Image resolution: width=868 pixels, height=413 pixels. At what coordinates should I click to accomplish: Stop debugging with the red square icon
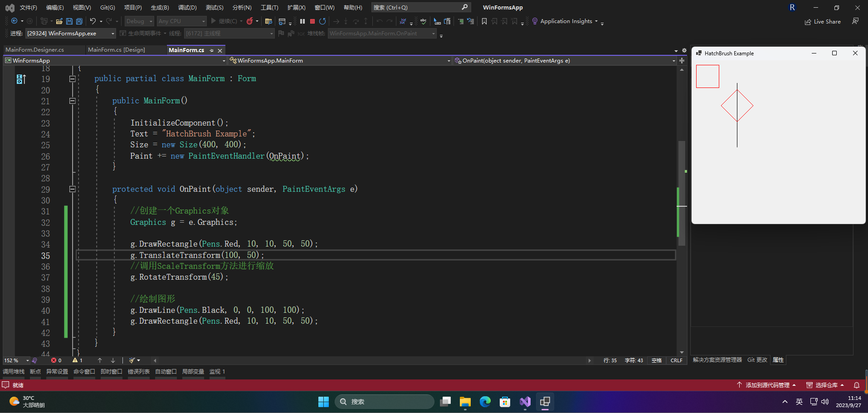pyautogui.click(x=312, y=21)
